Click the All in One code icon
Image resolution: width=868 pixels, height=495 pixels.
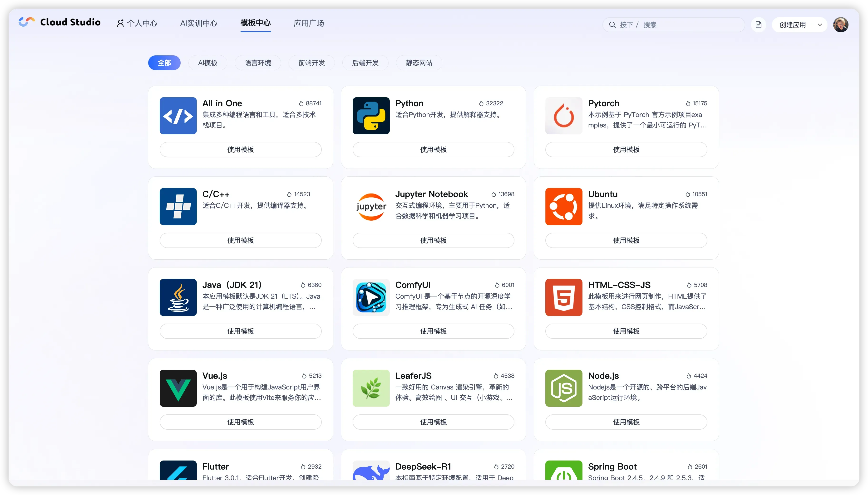(x=178, y=116)
